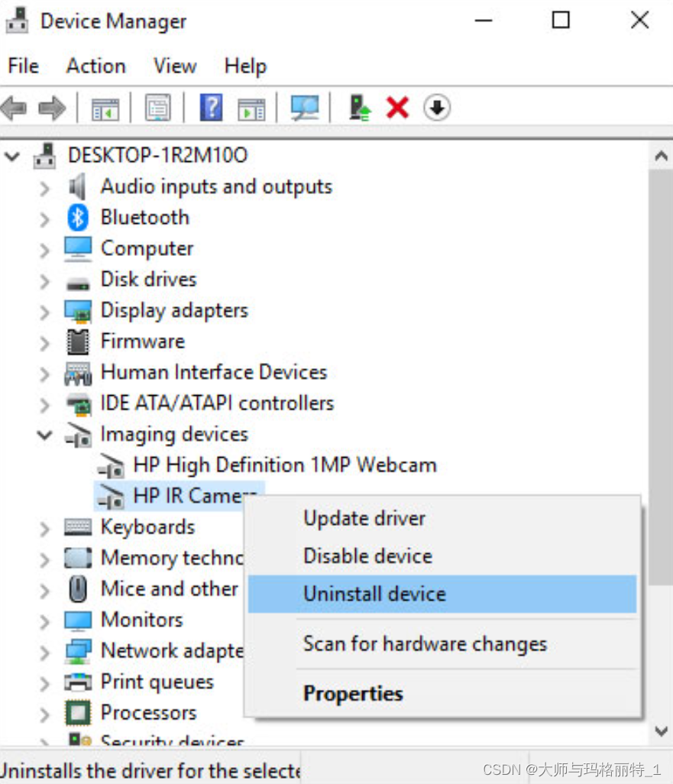Expand the Firmware node

coord(44,343)
